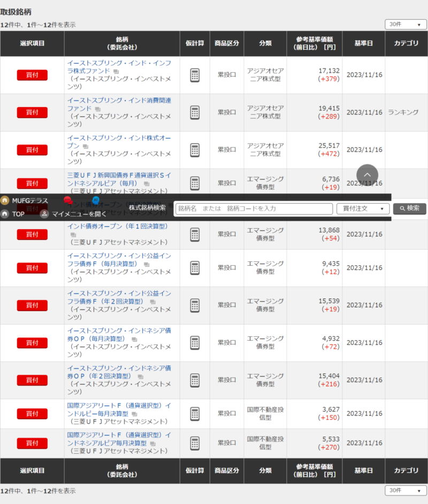The height and width of the screenshot is (504, 428).
Task: Click the 検索 search button
Action: [410, 208]
